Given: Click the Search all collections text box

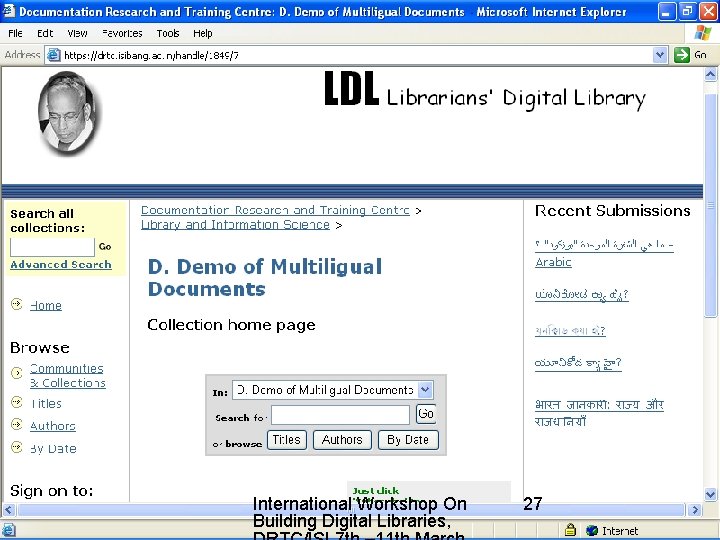Looking at the screenshot, I should (52, 247).
